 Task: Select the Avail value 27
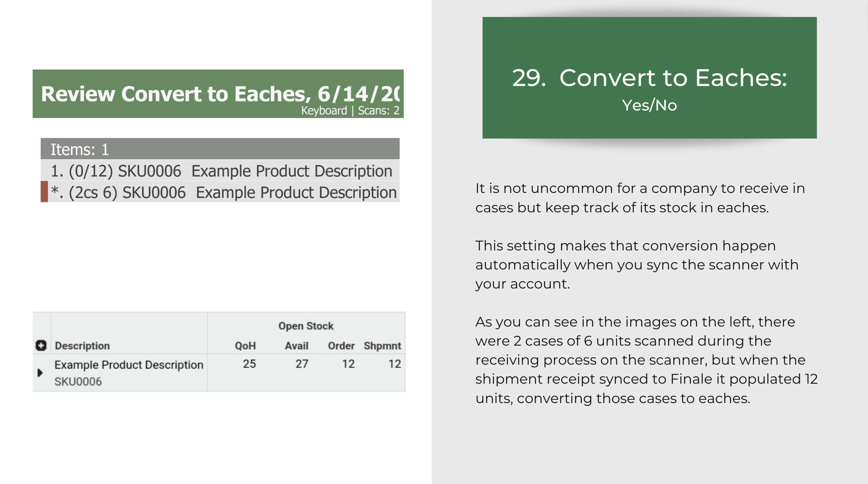click(302, 364)
